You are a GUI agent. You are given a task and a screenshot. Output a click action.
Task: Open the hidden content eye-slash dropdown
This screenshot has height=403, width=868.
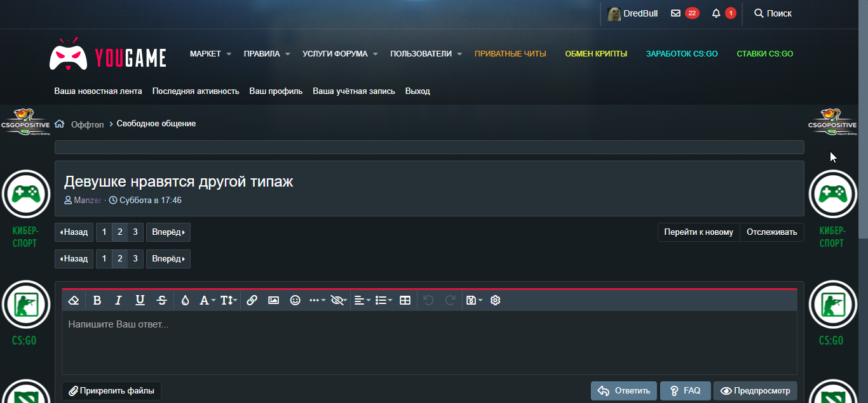point(339,300)
